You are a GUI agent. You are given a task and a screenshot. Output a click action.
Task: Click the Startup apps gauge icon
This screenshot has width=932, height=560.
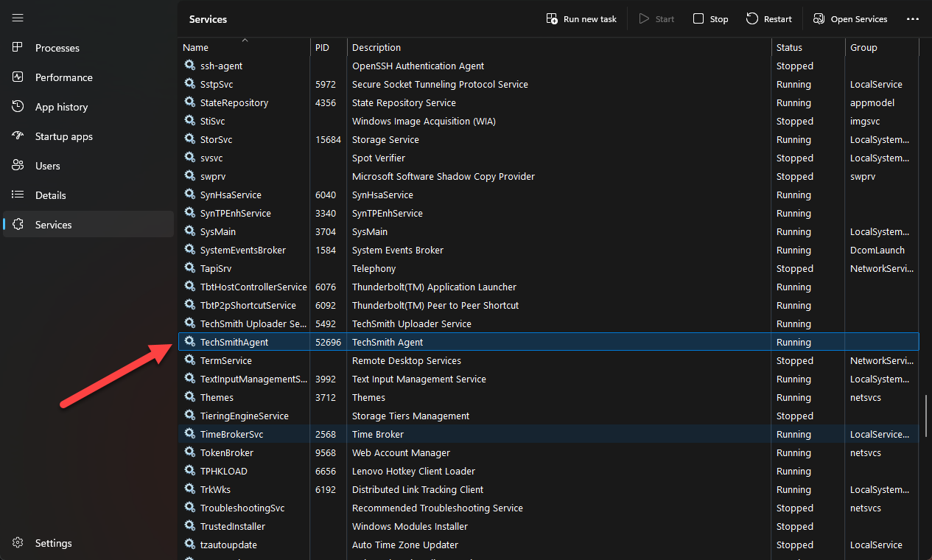coord(18,136)
